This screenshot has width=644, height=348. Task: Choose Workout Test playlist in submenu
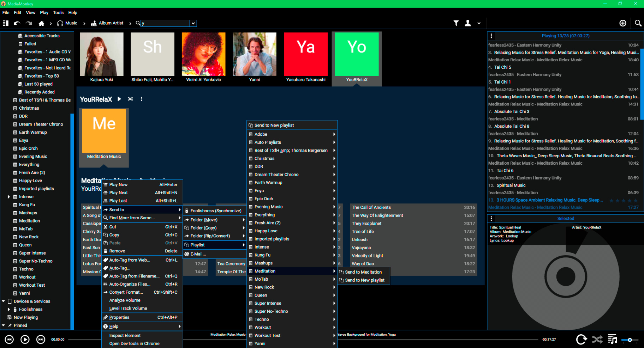point(292,336)
